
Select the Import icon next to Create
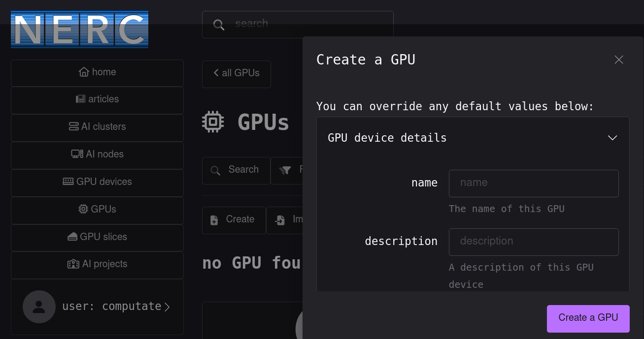[x=280, y=220]
